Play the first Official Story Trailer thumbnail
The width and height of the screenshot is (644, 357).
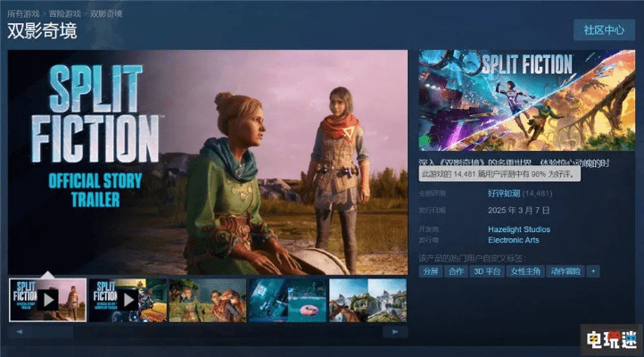47,299
